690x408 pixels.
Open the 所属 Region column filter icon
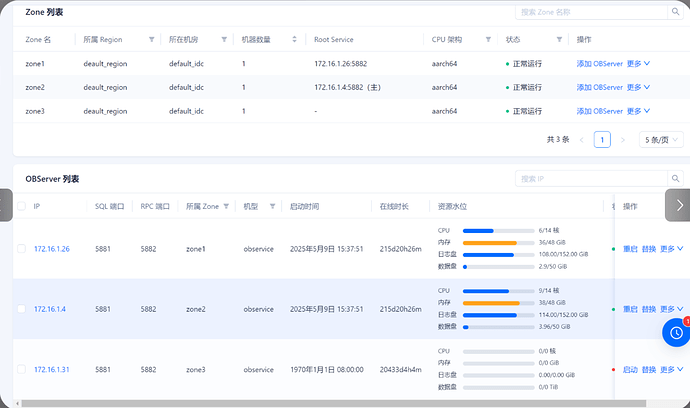coord(152,39)
